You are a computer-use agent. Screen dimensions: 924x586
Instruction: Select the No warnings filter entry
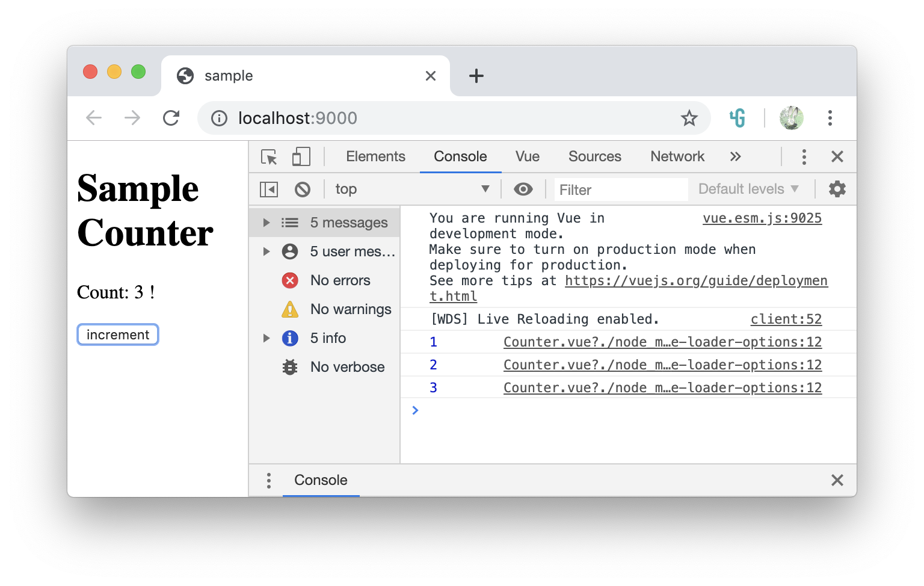pos(351,309)
